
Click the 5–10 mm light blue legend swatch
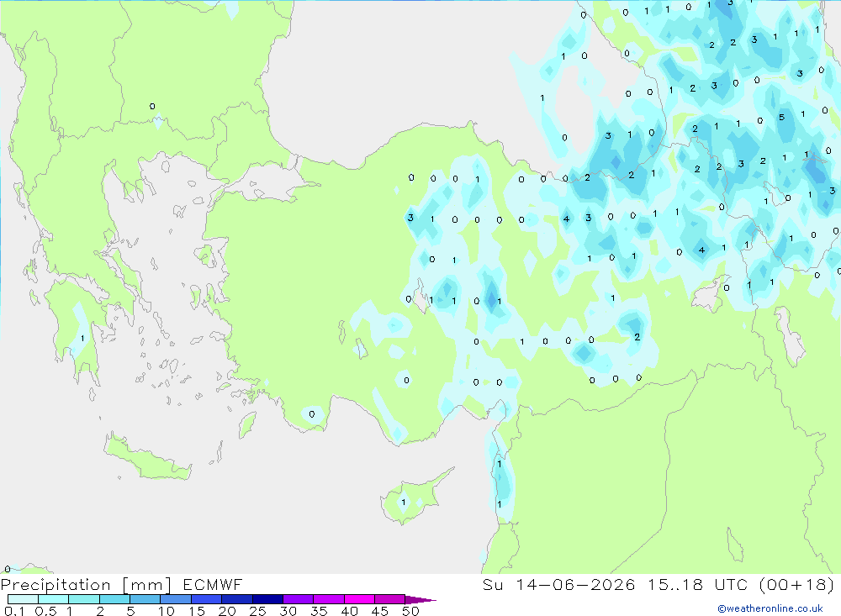145,599
